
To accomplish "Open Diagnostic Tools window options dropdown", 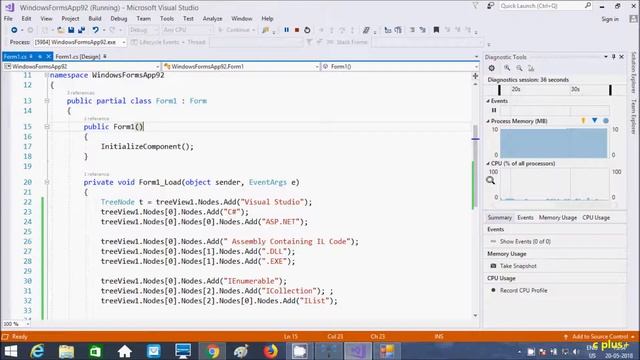I will [606, 57].
